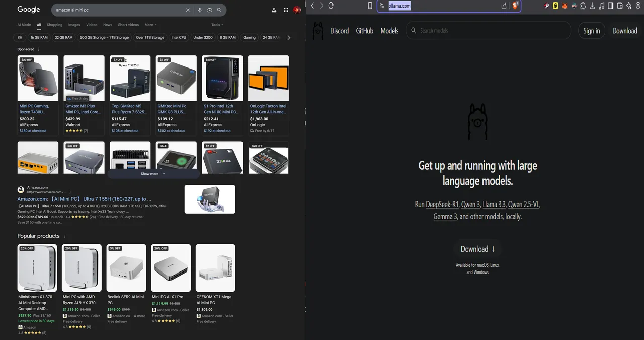
Task: Open the Sponsored section options menu
Action: pyautogui.click(x=38, y=49)
